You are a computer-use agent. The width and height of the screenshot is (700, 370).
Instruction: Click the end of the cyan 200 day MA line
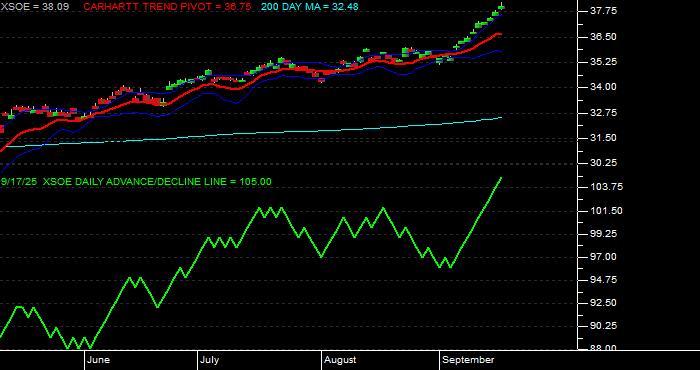(x=501, y=117)
